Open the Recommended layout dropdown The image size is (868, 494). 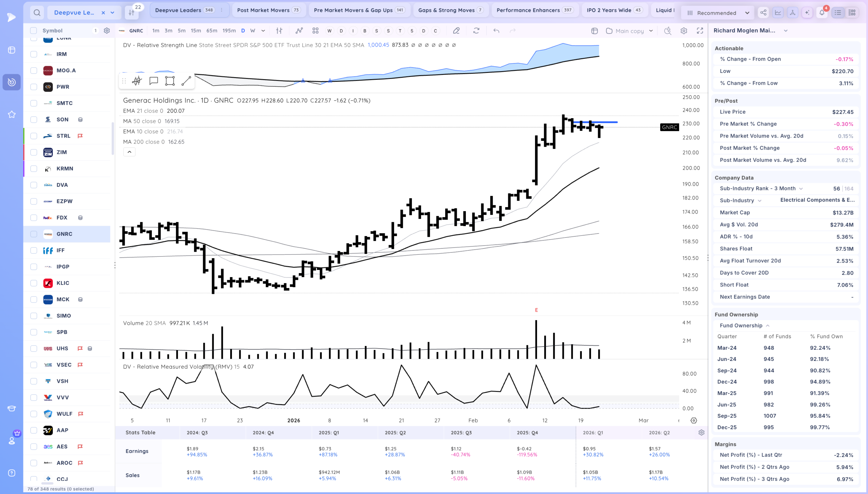[717, 13]
